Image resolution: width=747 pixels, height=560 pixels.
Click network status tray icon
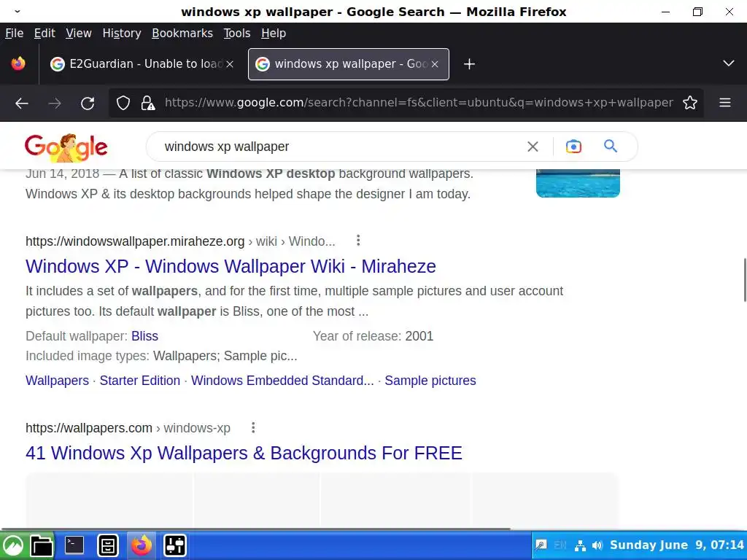click(x=580, y=545)
